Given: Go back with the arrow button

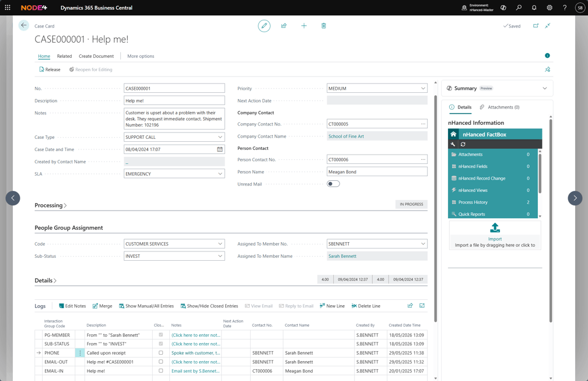Looking at the screenshot, I should click(23, 26).
